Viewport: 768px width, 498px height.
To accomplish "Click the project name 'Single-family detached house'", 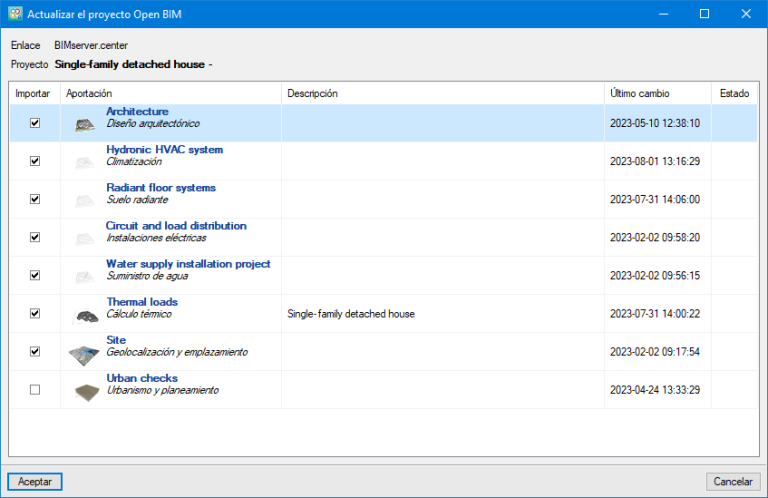I will [x=130, y=64].
